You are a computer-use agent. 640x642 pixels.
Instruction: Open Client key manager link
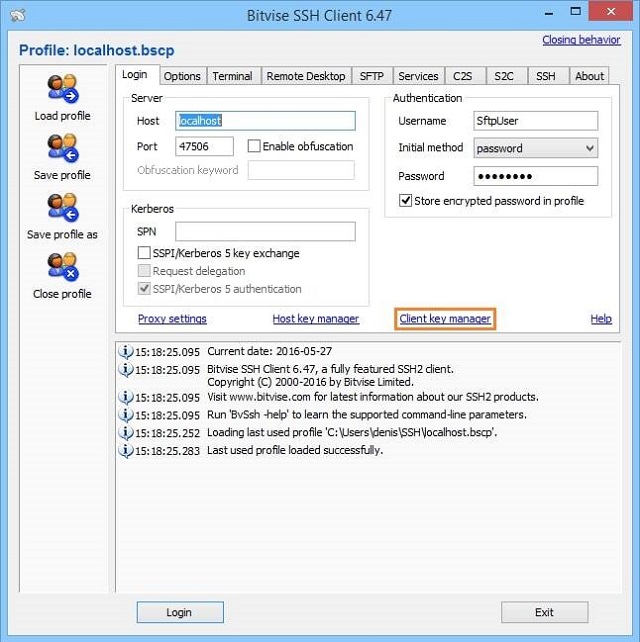(445, 319)
